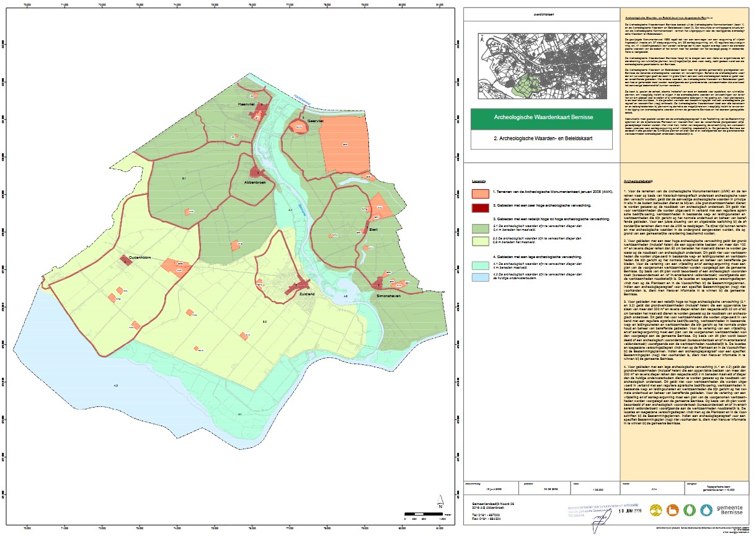Click the yellow gemeente Bernisse logo icon
The height and width of the screenshot is (536, 756).
(x=656, y=510)
